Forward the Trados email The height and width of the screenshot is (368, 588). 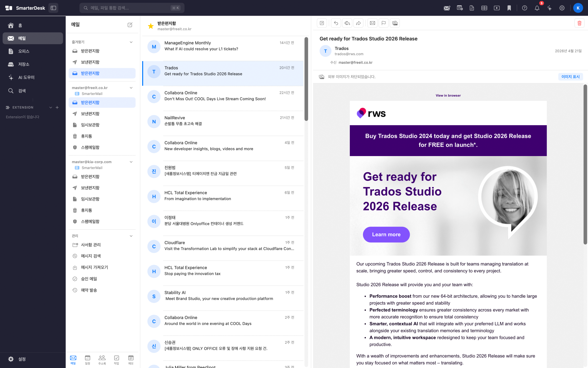[x=358, y=23]
